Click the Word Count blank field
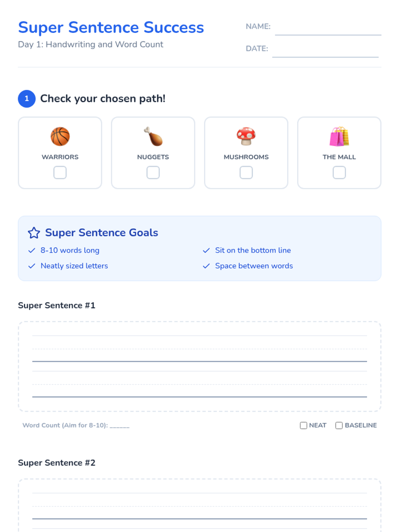399x532 pixels. tap(120, 426)
